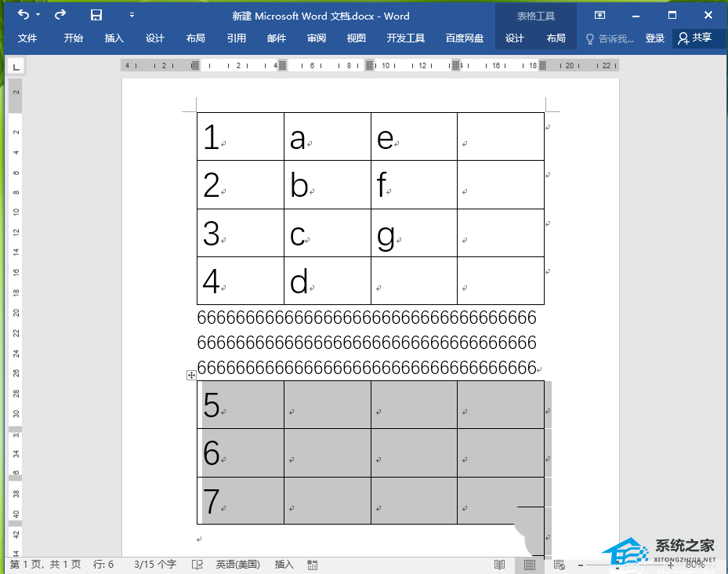Click the 登录 sign-in link
728x574 pixels.
click(x=654, y=38)
